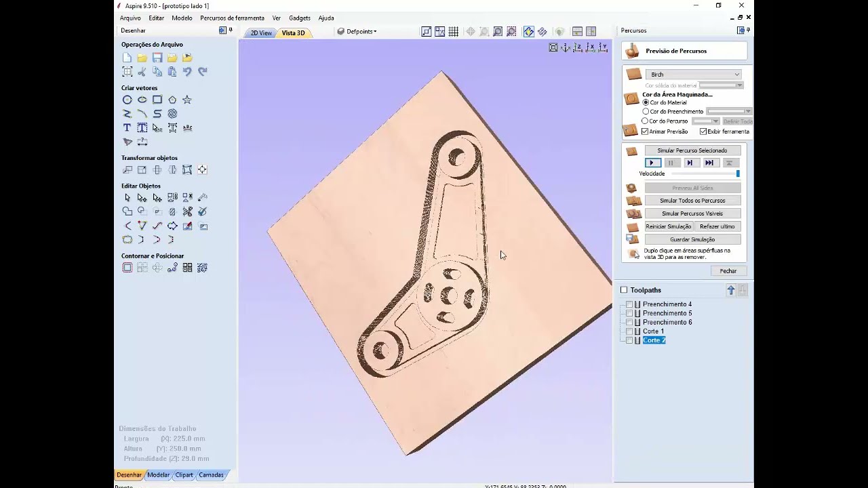
Task: Click the Reiniciar Simulação button
Action: tap(669, 226)
